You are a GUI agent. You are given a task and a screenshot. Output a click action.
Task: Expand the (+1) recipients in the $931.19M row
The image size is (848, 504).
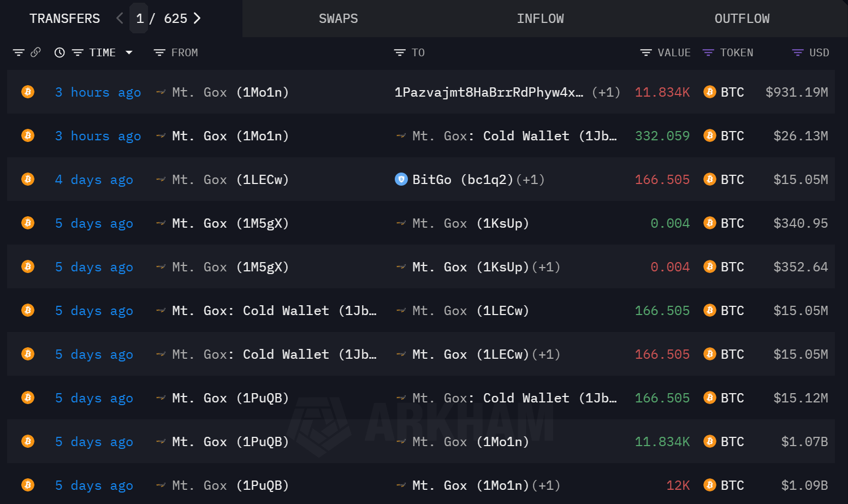coord(606,92)
